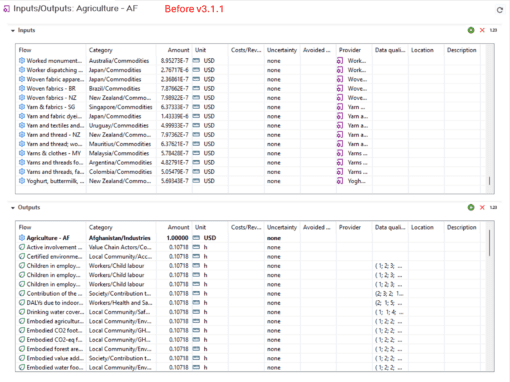Click Inputs/Outputs editor page icon
This screenshot has width=510, height=382.
point(6,9)
